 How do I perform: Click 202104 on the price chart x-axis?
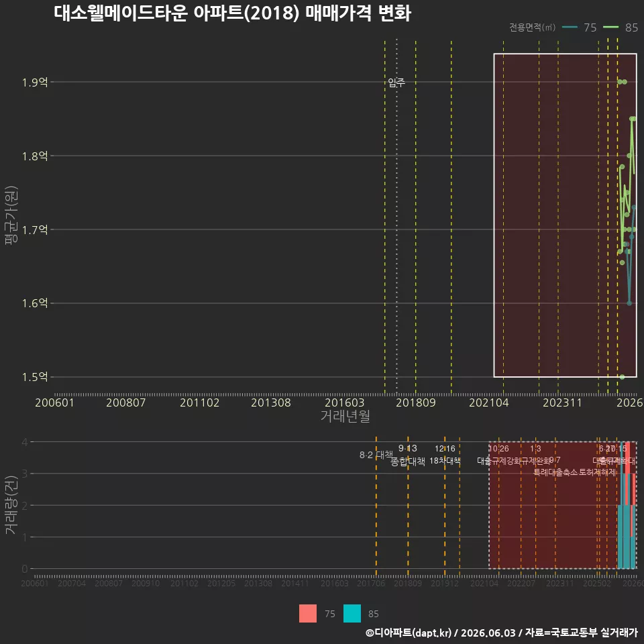point(489,402)
